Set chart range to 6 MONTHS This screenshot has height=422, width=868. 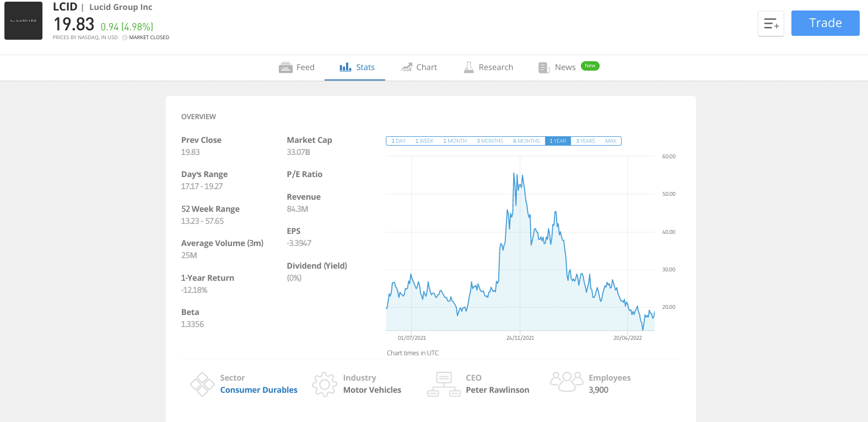click(526, 141)
